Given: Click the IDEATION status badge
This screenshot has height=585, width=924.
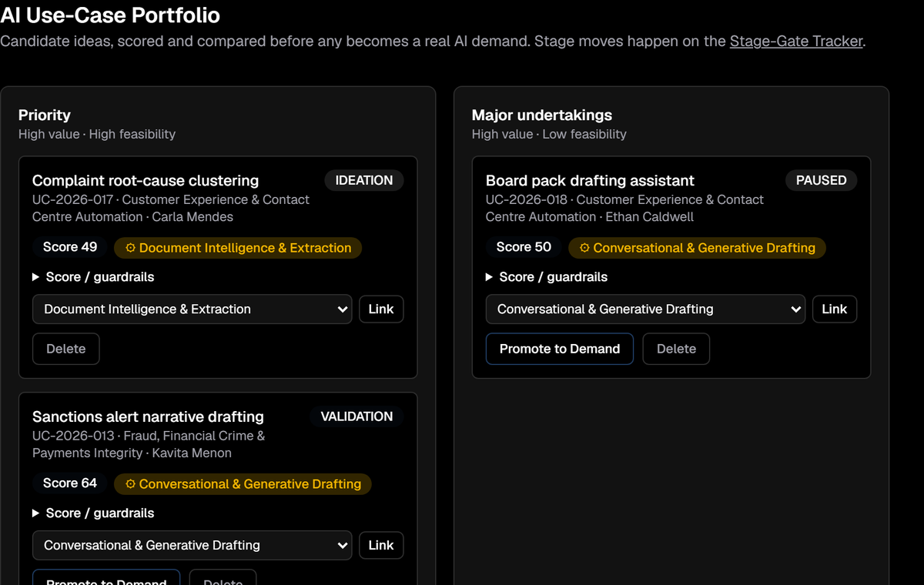Looking at the screenshot, I should [x=364, y=180].
